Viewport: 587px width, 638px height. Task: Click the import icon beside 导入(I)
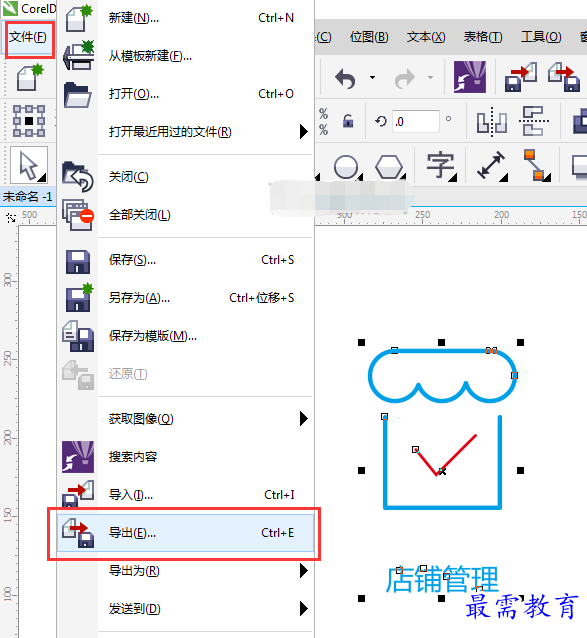tap(78, 494)
